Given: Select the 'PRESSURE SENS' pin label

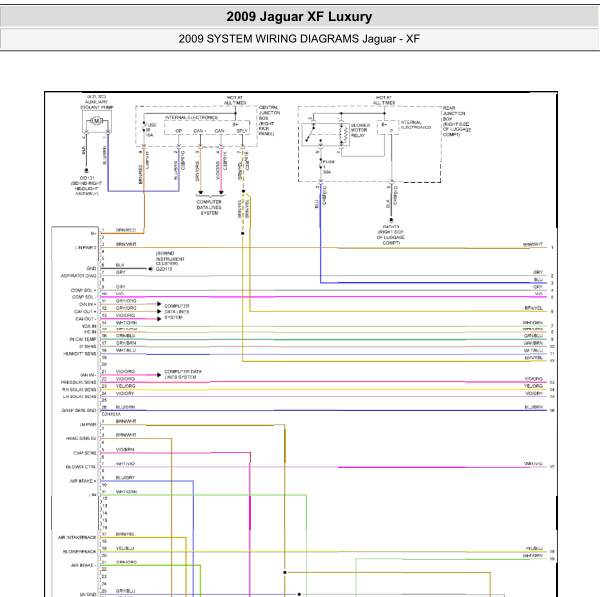Looking at the screenshot, I should [x=78, y=382].
